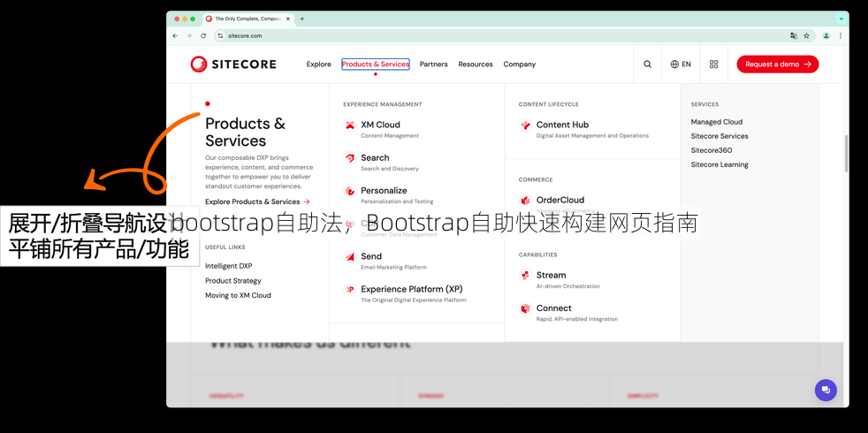
Task: Open the Content Hub link
Action: (562, 125)
